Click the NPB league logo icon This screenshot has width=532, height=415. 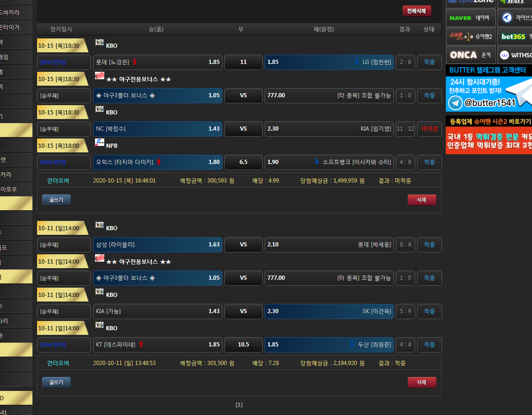[99, 143]
